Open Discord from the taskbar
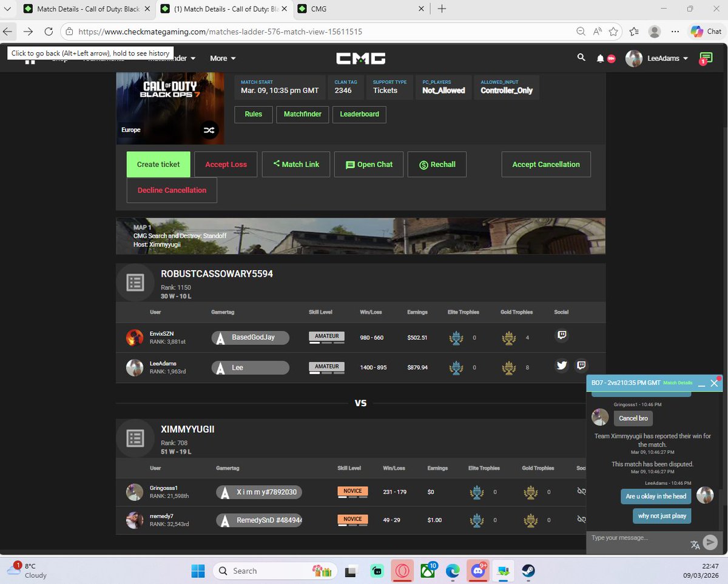 (477, 571)
